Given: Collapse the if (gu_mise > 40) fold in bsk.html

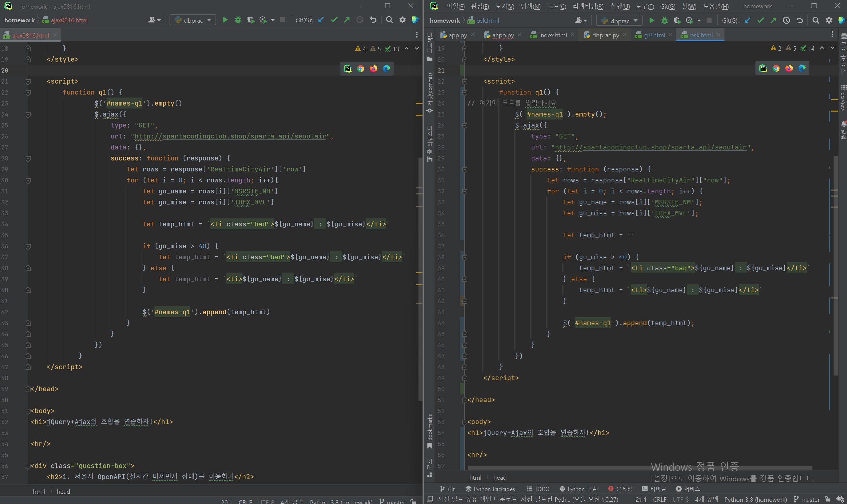Looking at the screenshot, I should pyautogui.click(x=464, y=257).
